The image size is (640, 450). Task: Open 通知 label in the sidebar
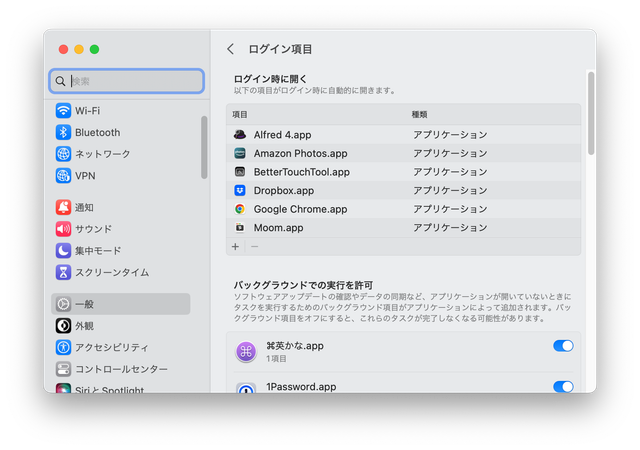pos(84,207)
